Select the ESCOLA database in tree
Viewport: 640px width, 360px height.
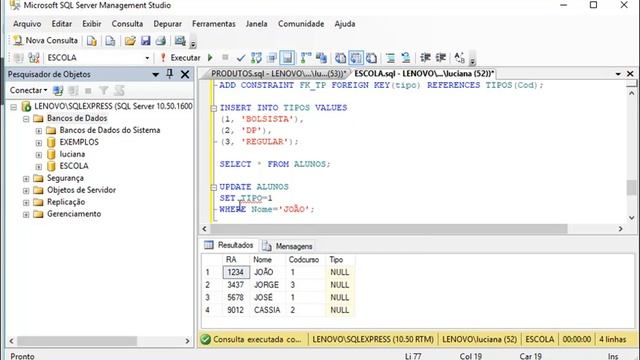(x=73, y=166)
